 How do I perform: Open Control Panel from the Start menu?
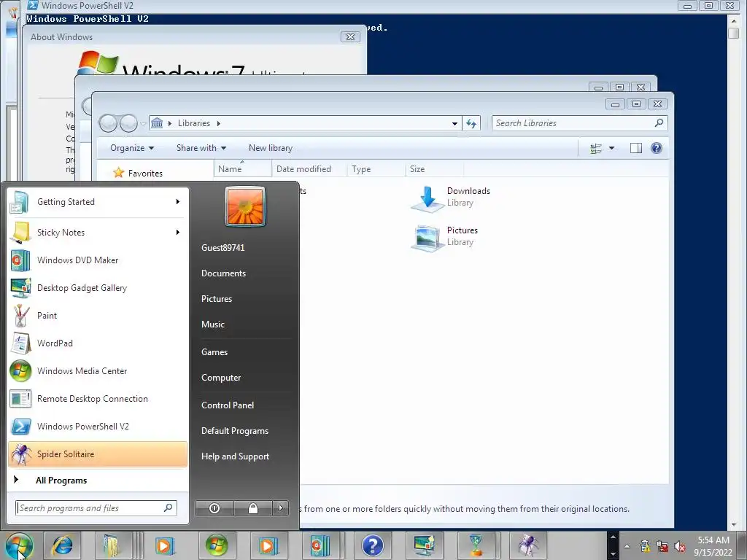click(228, 405)
